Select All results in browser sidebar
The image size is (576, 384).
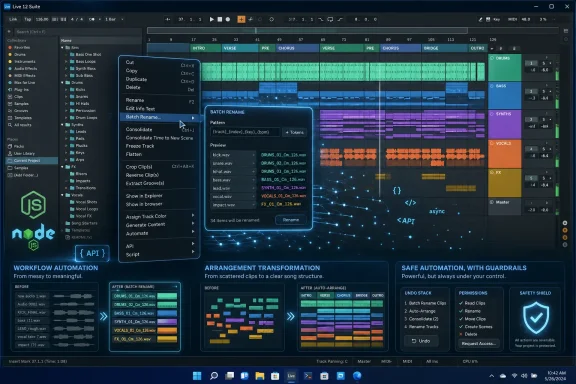click(x=22, y=125)
